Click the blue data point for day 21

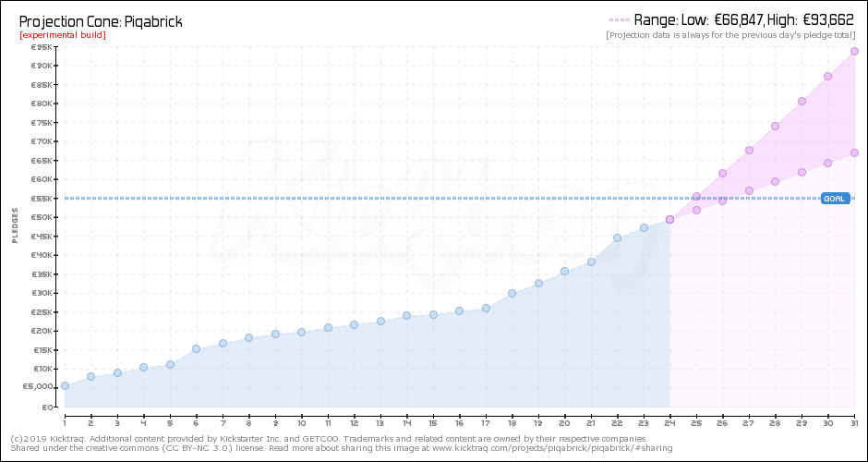point(591,262)
